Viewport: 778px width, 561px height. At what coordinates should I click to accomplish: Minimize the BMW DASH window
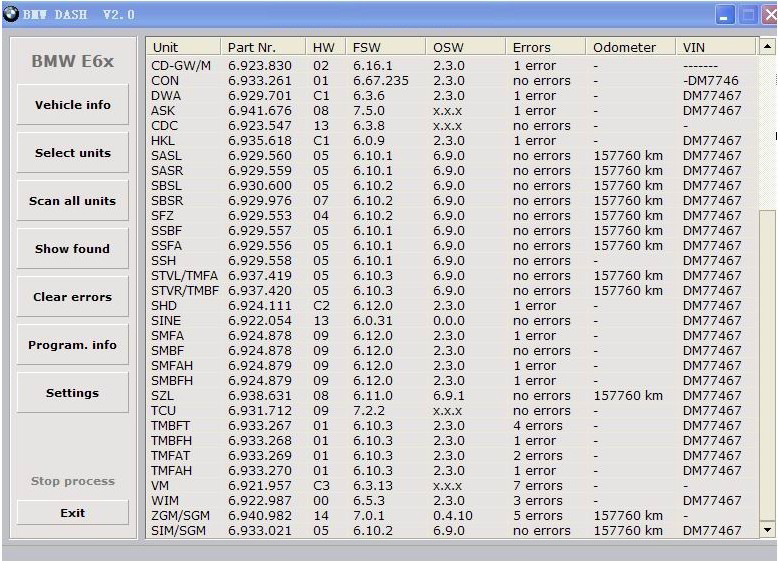(724, 15)
